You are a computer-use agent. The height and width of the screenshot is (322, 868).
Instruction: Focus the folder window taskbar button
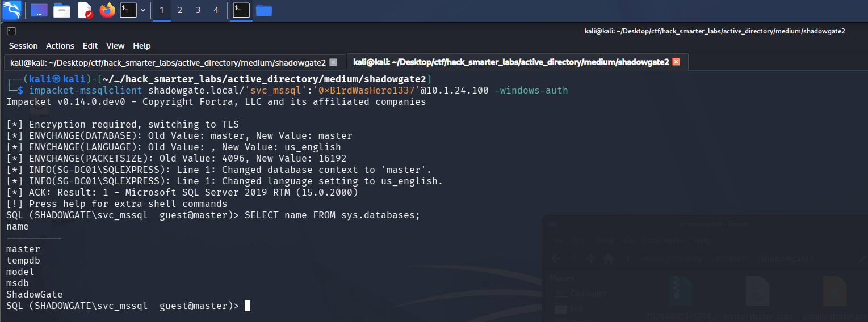[263, 10]
